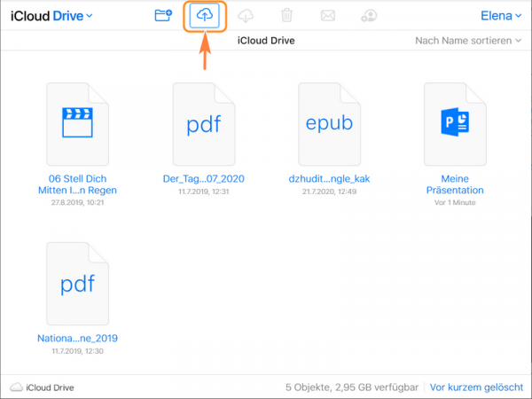
Task: Click the file name Nationa...ne_2019
Action: coord(77,339)
